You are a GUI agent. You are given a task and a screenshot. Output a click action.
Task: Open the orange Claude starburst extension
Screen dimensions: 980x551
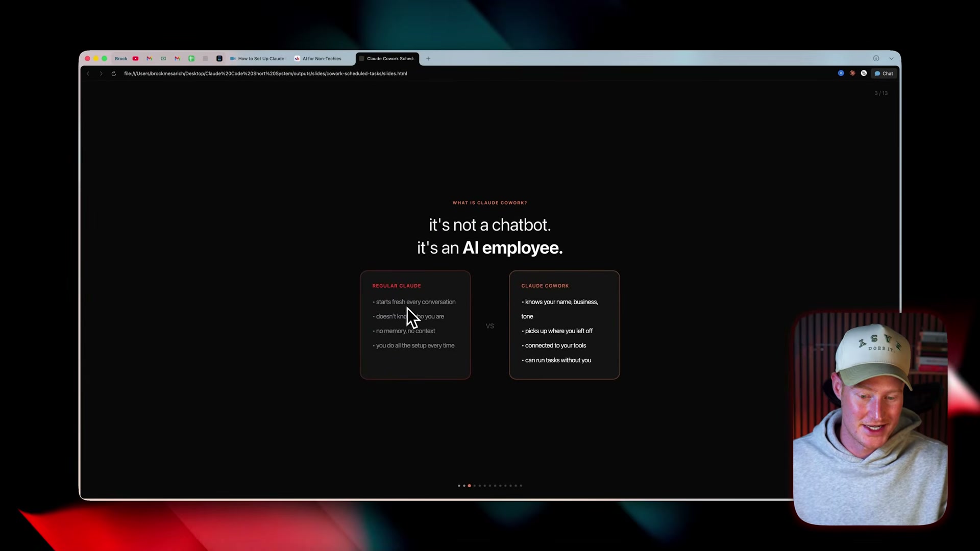pos(852,73)
